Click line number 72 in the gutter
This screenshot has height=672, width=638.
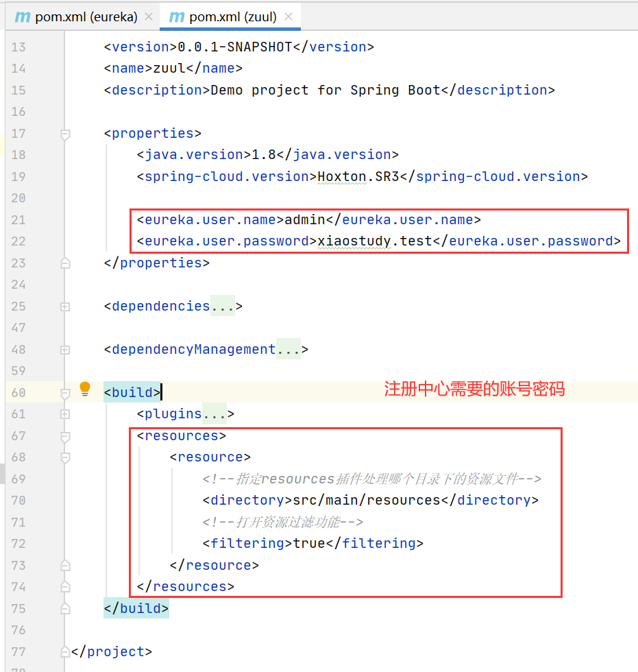(19, 544)
